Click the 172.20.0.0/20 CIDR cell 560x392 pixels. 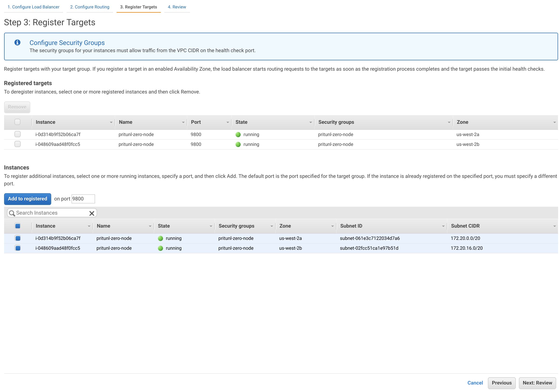click(465, 238)
